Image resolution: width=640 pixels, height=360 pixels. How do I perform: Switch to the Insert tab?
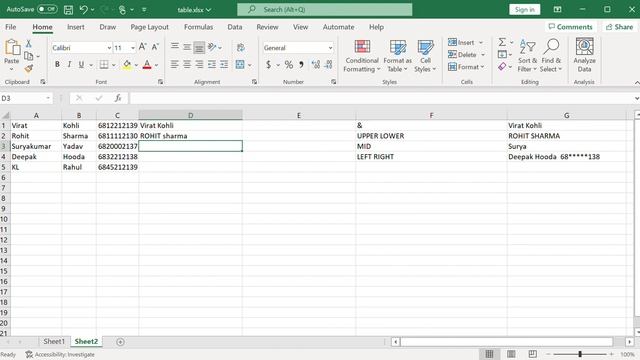pyautogui.click(x=76, y=27)
